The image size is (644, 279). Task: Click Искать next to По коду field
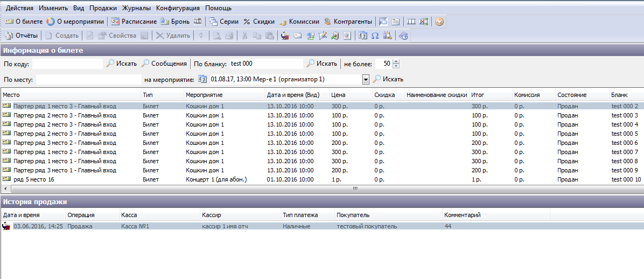pyautogui.click(x=122, y=64)
